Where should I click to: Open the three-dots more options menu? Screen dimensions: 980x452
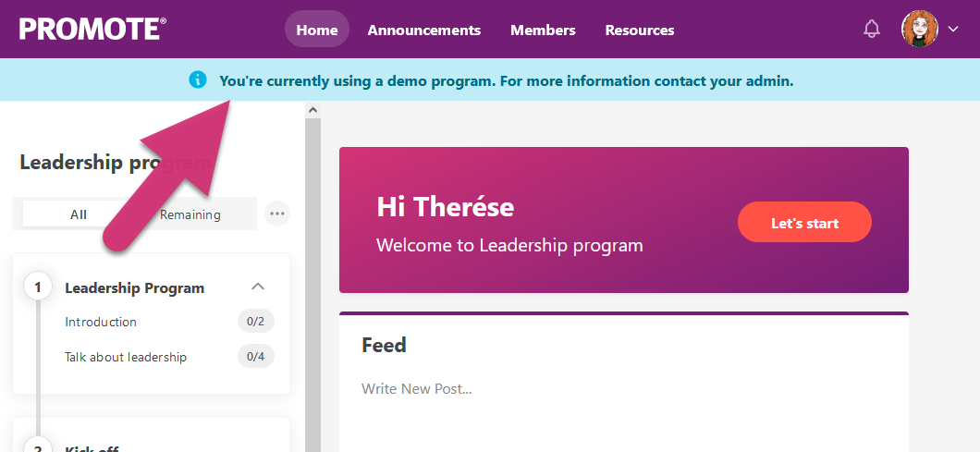coord(276,214)
